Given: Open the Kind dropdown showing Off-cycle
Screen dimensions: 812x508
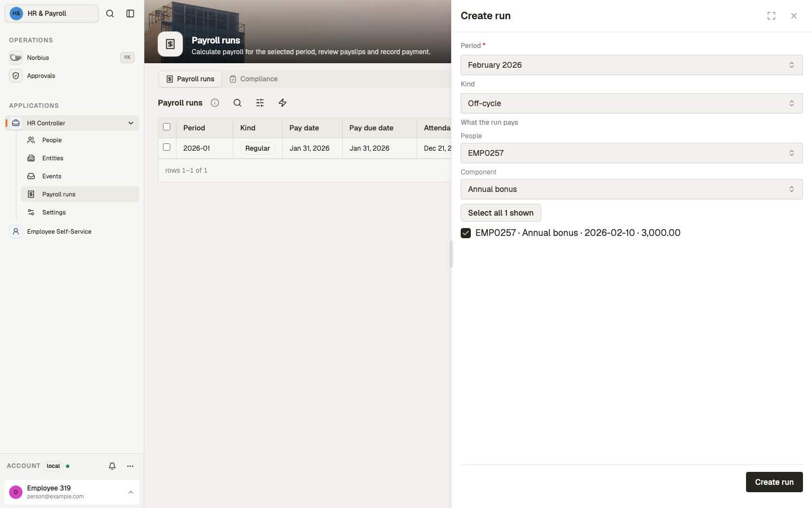Looking at the screenshot, I should pyautogui.click(x=632, y=103).
